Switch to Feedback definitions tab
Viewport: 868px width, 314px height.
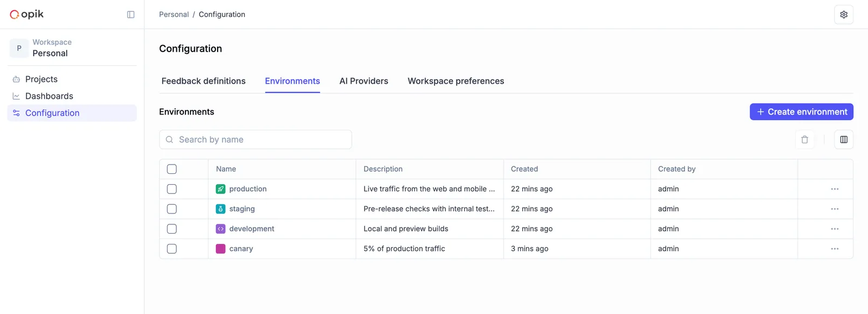coord(203,81)
